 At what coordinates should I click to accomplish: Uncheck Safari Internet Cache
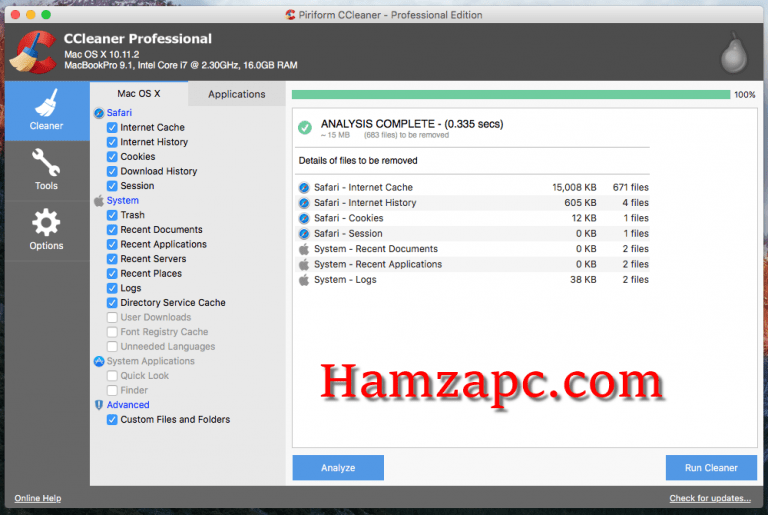click(x=112, y=127)
